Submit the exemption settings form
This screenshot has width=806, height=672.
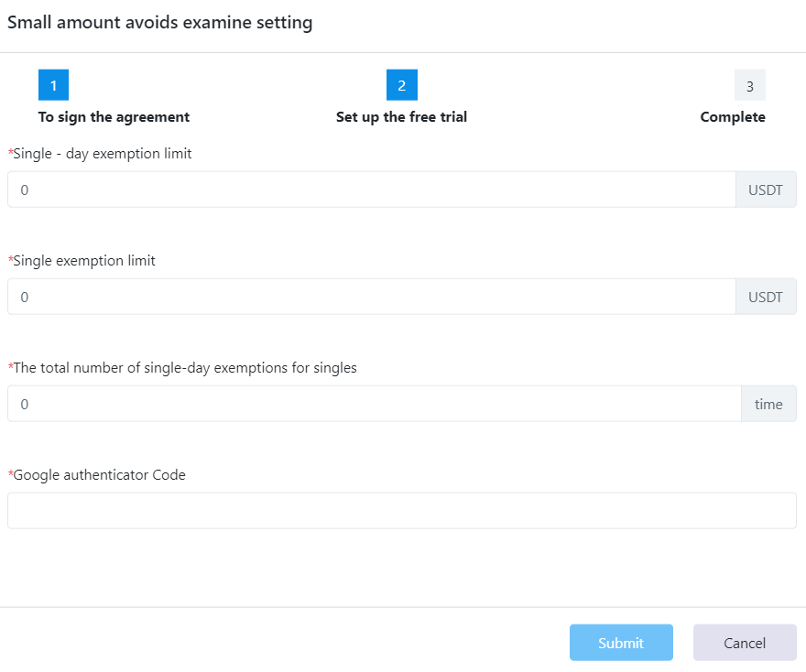621,643
